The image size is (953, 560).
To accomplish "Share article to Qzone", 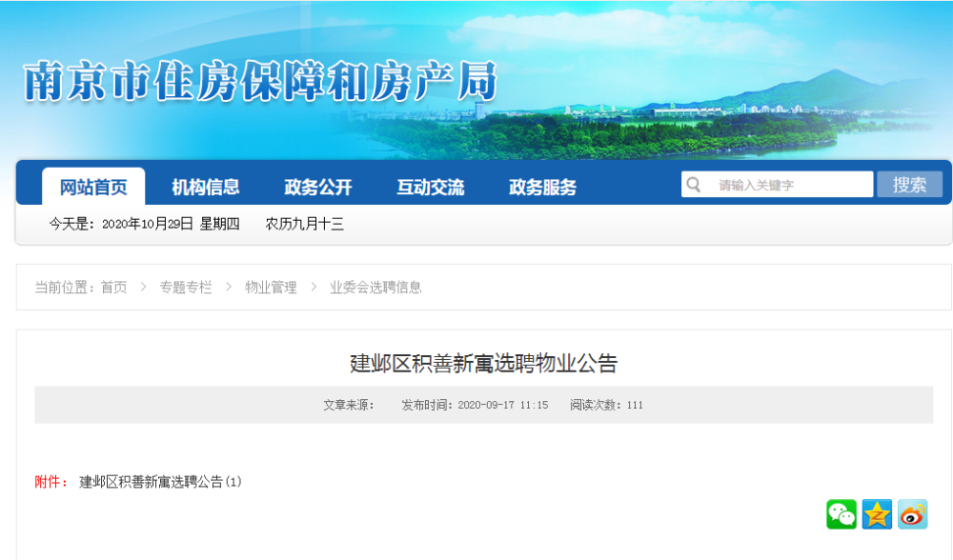I will (877, 514).
